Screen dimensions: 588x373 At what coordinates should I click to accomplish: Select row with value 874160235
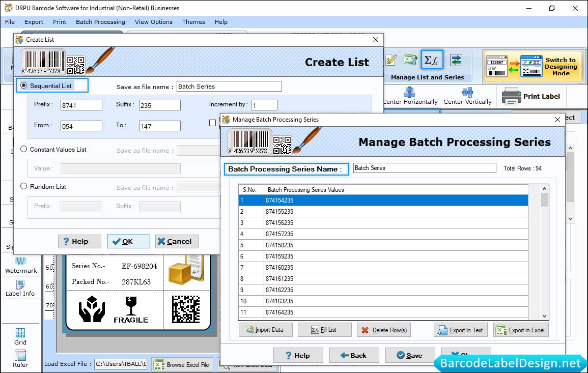pos(383,268)
